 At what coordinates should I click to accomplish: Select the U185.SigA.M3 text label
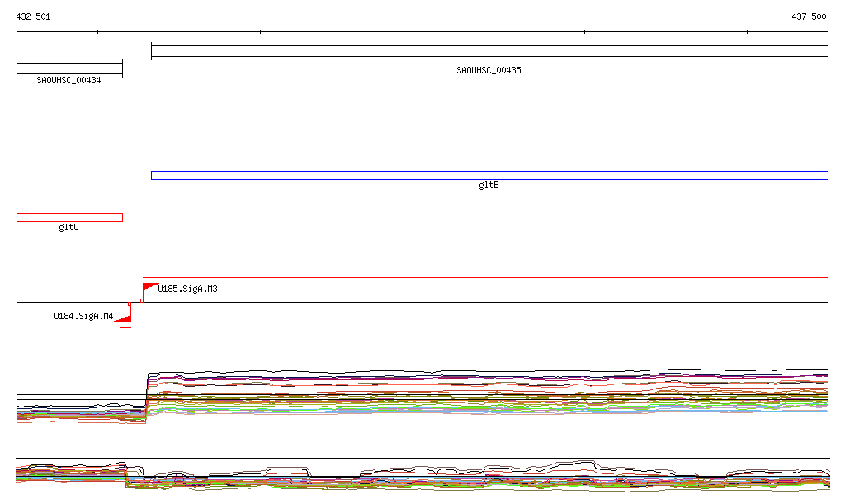pyautogui.click(x=187, y=290)
